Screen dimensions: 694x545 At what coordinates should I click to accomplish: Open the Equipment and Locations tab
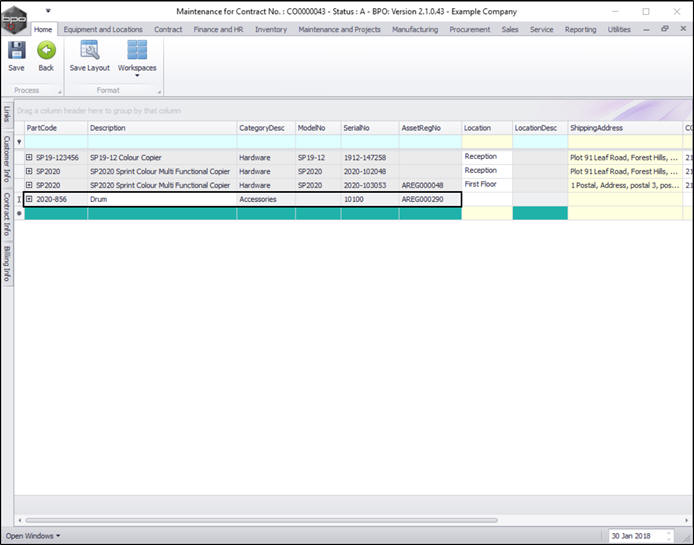pos(103,29)
